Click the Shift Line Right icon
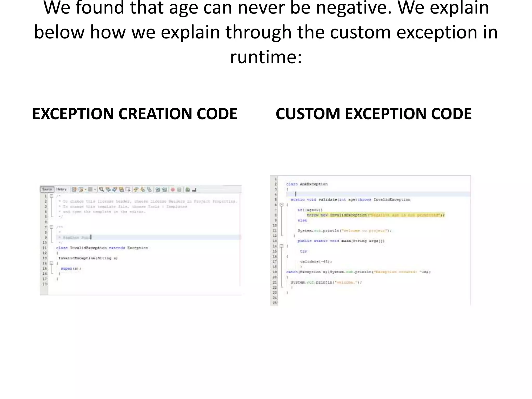Image resolution: width=532 pixels, height=399 pixels. tap(164, 189)
